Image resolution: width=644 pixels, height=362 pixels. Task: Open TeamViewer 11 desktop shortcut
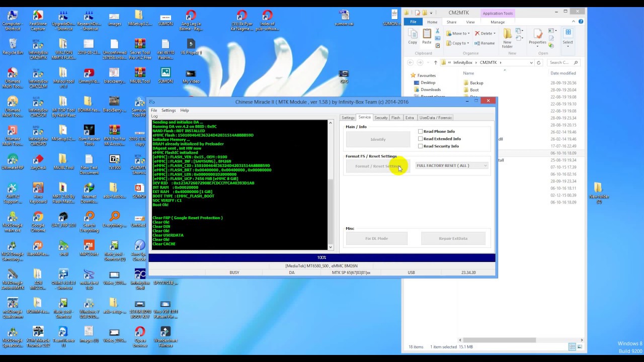63,337
